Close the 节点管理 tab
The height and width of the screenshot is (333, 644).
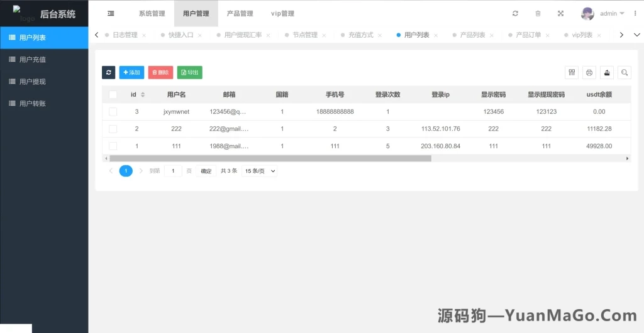point(324,36)
